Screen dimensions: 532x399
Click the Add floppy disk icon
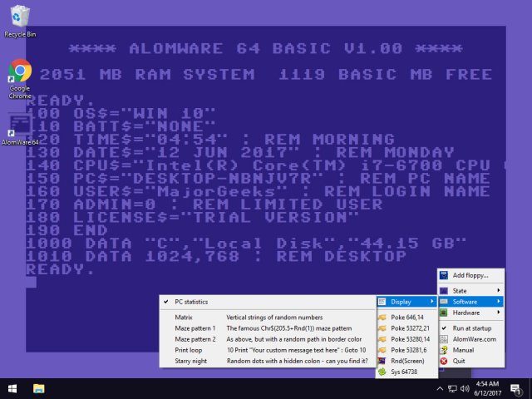(x=443, y=275)
